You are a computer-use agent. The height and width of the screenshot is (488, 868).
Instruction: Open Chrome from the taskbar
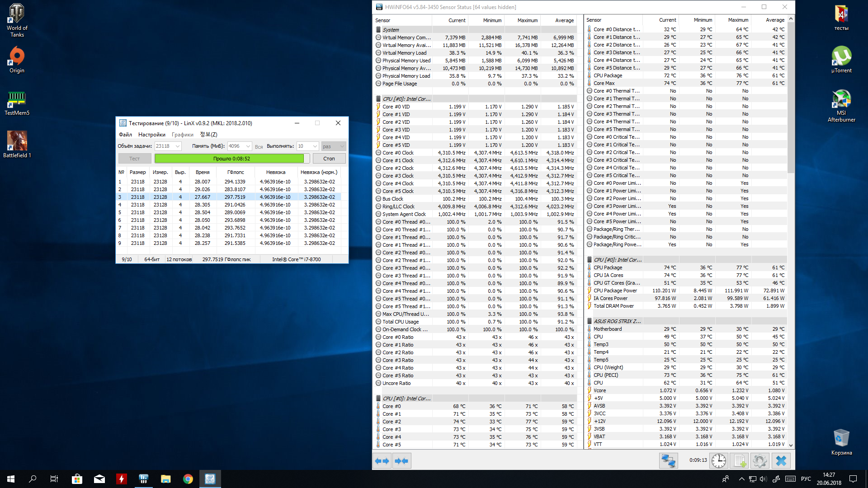click(188, 479)
